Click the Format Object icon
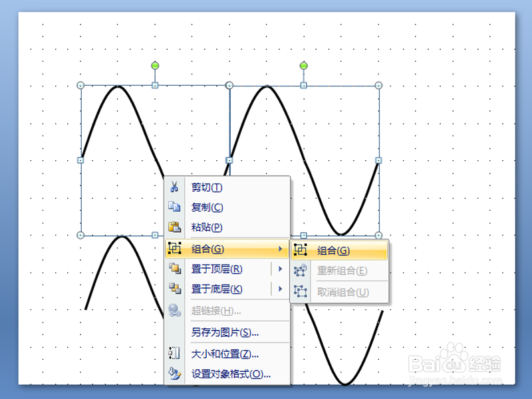The width and height of the screenshot is (532, 399). [x=174, y=373]
